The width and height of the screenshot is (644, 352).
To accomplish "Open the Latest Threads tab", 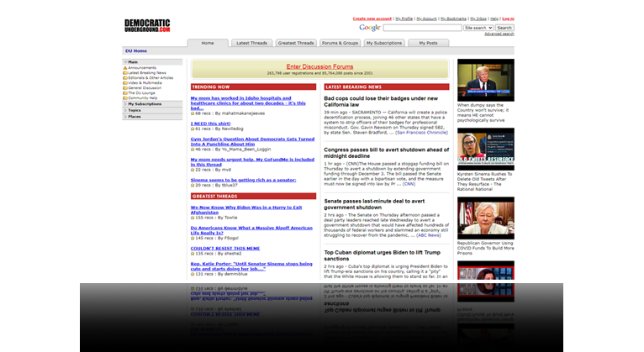I will [251, 43].
